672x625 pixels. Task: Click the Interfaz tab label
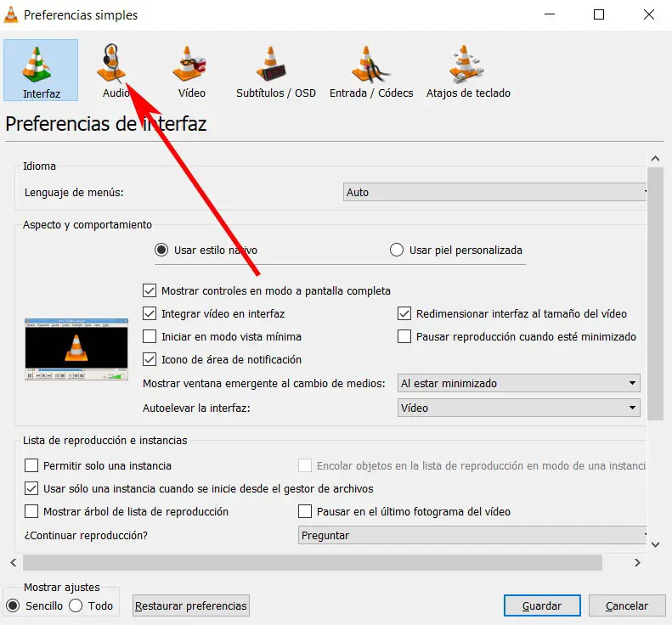click(x=42, y=93)
